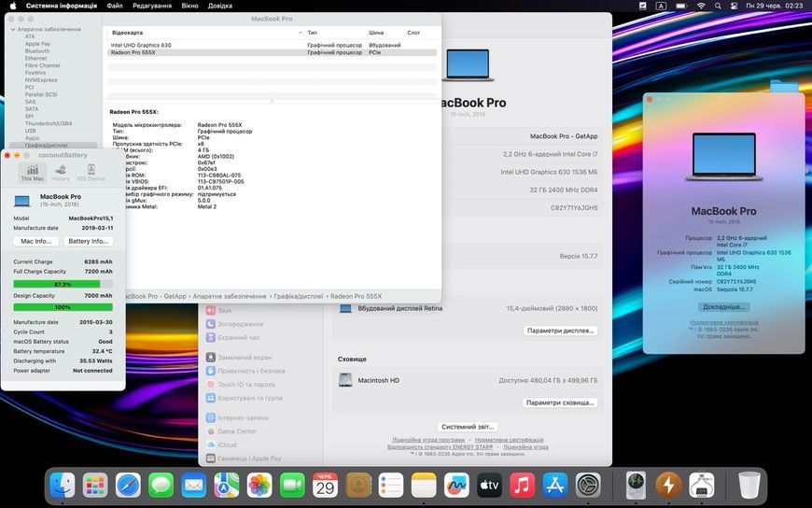The height and width of the screenshot is (508, 812).
Task: Click battery status icon in menu bar
Action: tap(681, 6)
